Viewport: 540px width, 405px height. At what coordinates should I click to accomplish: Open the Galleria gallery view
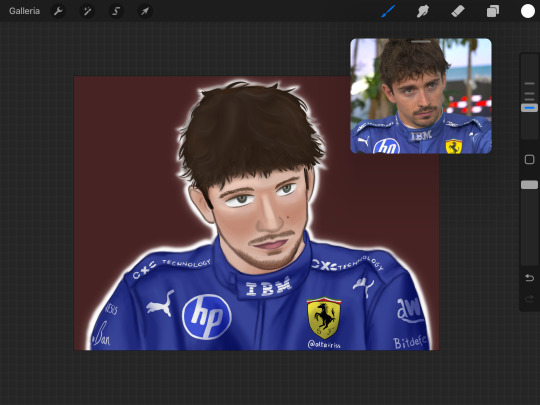(x=24, y=11)
